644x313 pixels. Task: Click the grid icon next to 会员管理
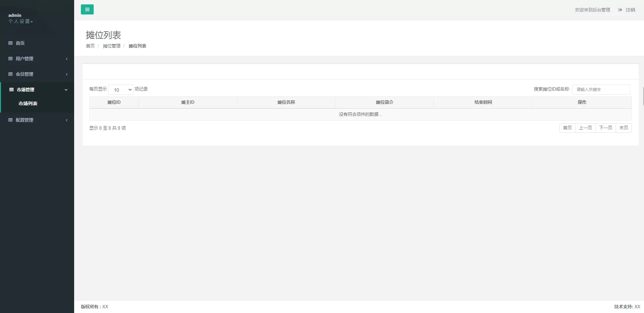tap(10, 74)
